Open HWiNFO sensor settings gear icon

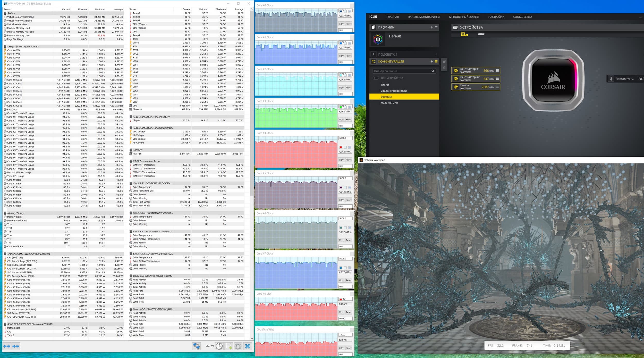click(x=238, y=346)
